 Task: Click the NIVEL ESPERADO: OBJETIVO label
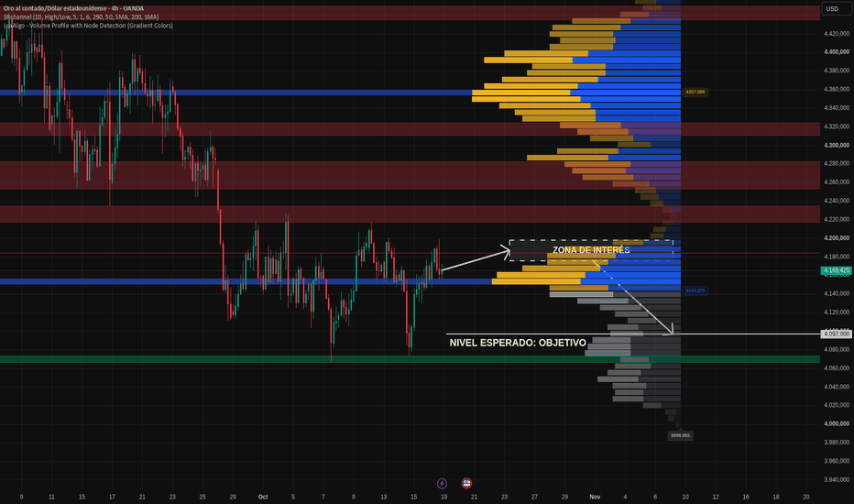[518, 343]
